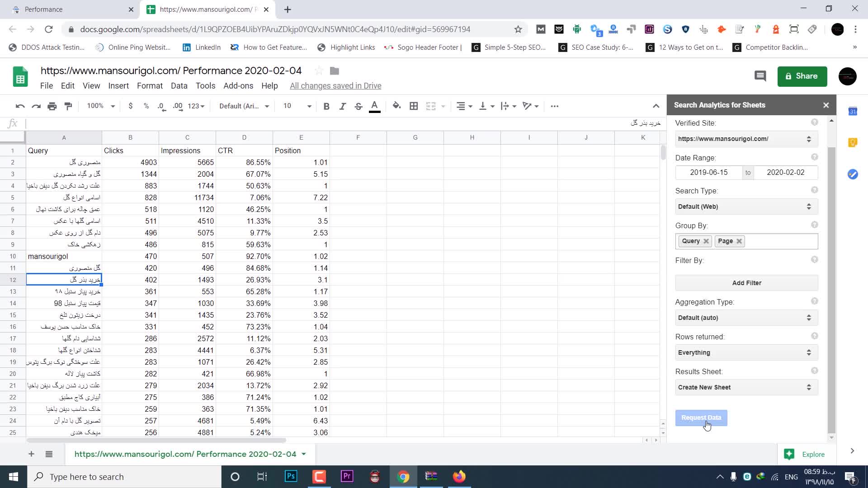Click the paint format icon
The width and height of the screenshot is (868, 488).
[x=68, y=106]
